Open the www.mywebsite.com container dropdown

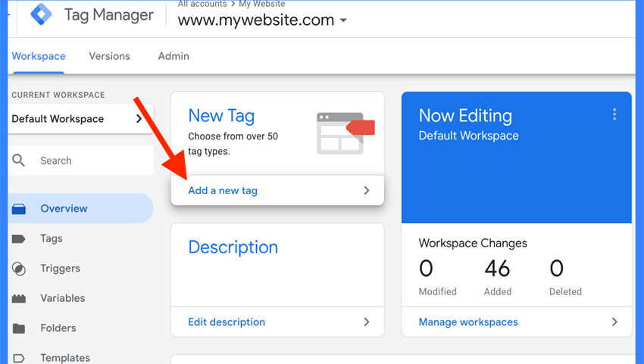[x=343, y=20]
